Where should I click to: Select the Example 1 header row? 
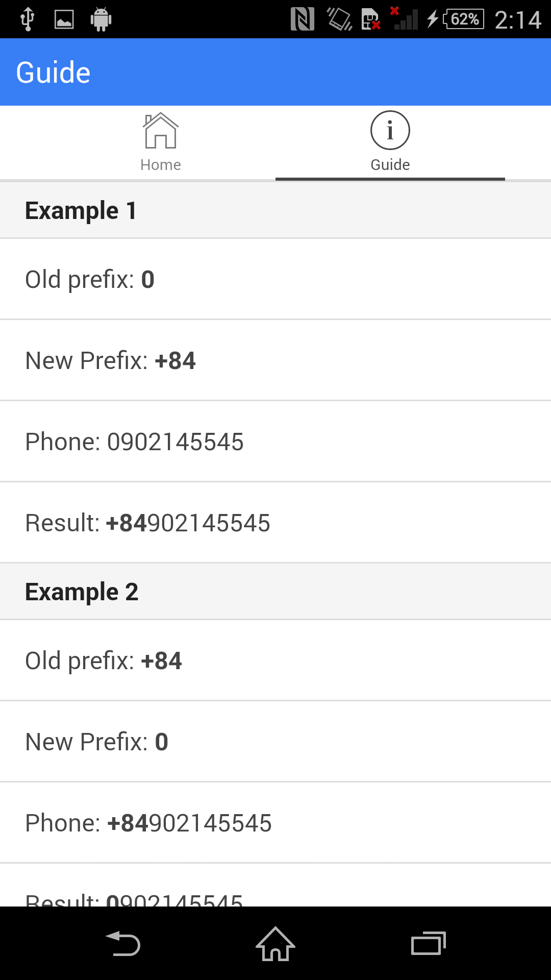click(x=275, y=210)
